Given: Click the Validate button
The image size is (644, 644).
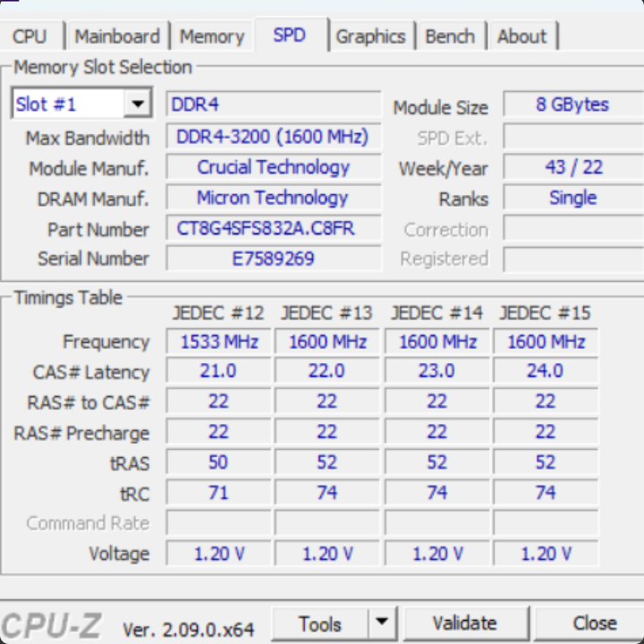Looking at the screenshot, I should (465, 623).
